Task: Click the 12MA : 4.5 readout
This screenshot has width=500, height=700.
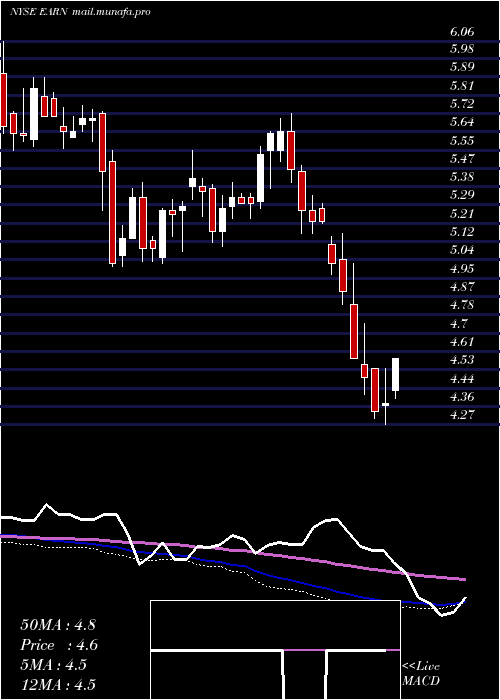Action: tap(58, 685)
